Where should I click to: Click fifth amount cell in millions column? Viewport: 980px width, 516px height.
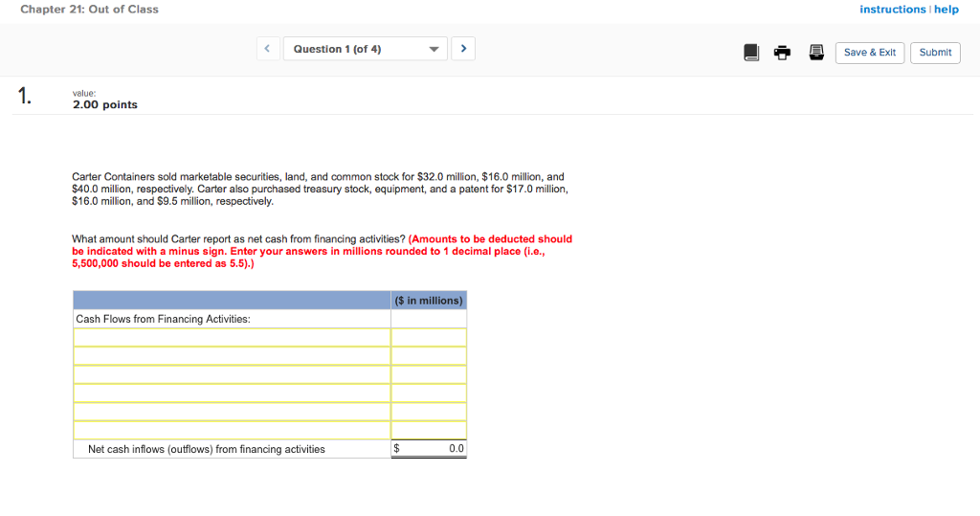[x=429, y=412]
